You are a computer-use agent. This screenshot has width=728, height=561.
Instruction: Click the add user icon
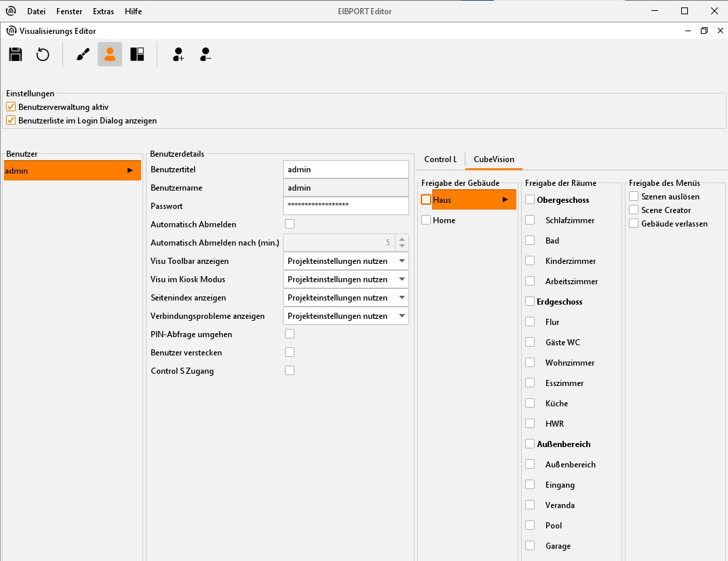click(x=178, y=55)
